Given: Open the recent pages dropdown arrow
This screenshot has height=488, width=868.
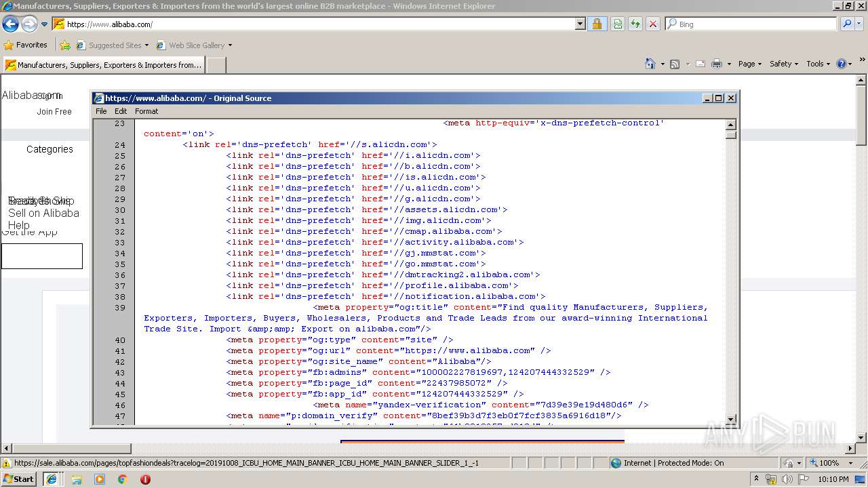Looking at the screenshot, I should coord(45,24).
